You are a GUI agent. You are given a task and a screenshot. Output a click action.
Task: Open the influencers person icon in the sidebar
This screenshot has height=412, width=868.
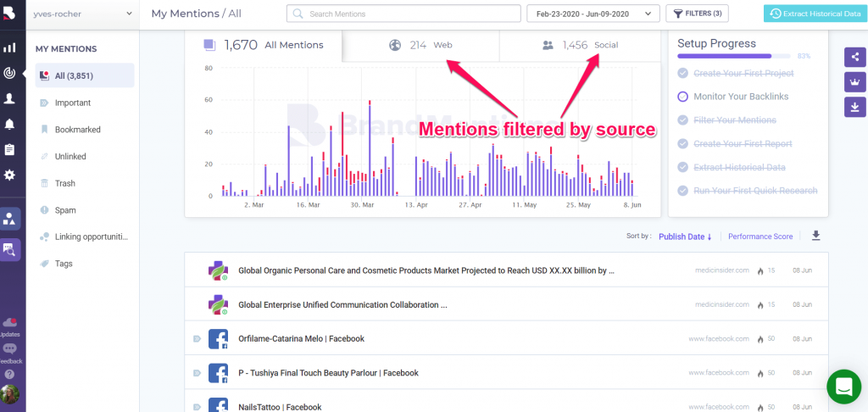[x=9, y=98]
